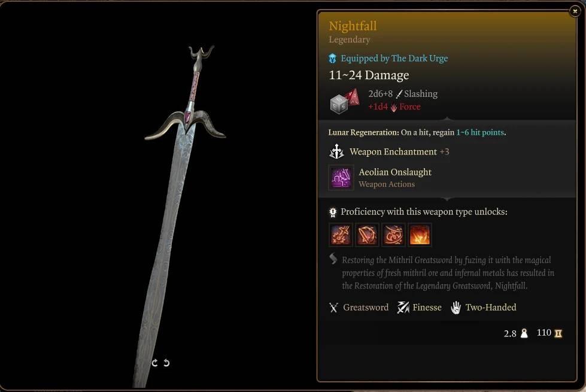This screenshot has height=392, width=586.
Task: Click the highlighted 1~6 hit points text
Action: tap(480, 132)
